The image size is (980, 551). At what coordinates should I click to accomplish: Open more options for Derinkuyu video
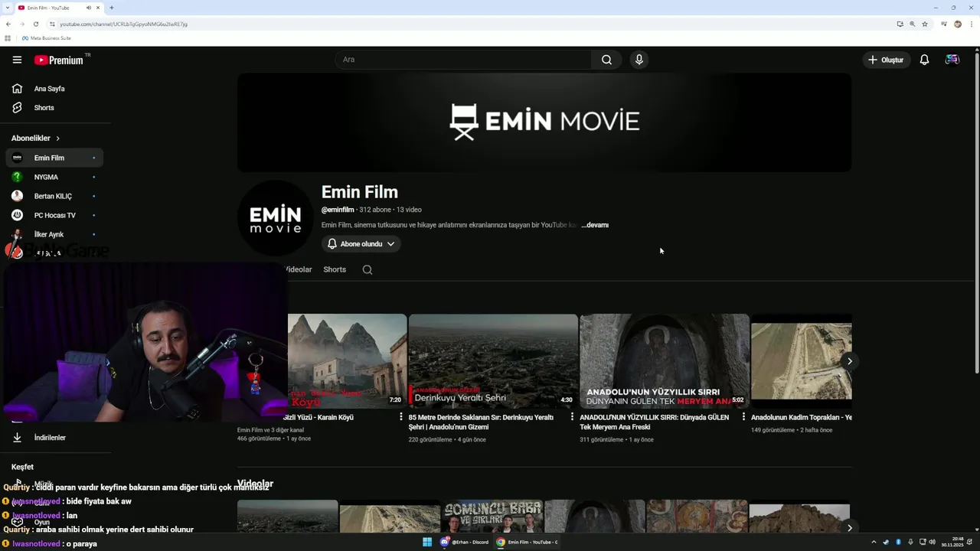click(x=572, y=417)
